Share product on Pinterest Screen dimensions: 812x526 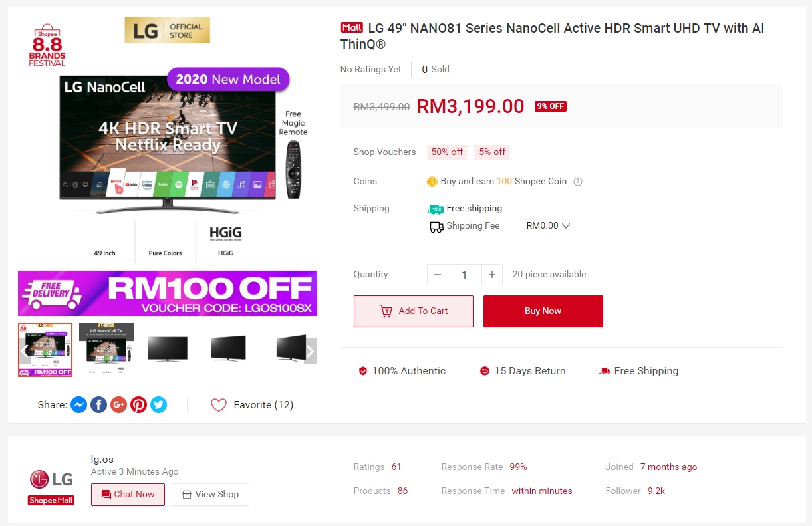tap(138, 404)
